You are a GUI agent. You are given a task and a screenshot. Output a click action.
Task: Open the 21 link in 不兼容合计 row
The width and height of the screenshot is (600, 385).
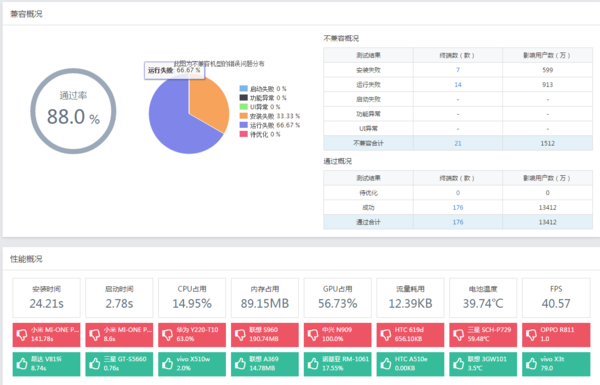[458, 143]
